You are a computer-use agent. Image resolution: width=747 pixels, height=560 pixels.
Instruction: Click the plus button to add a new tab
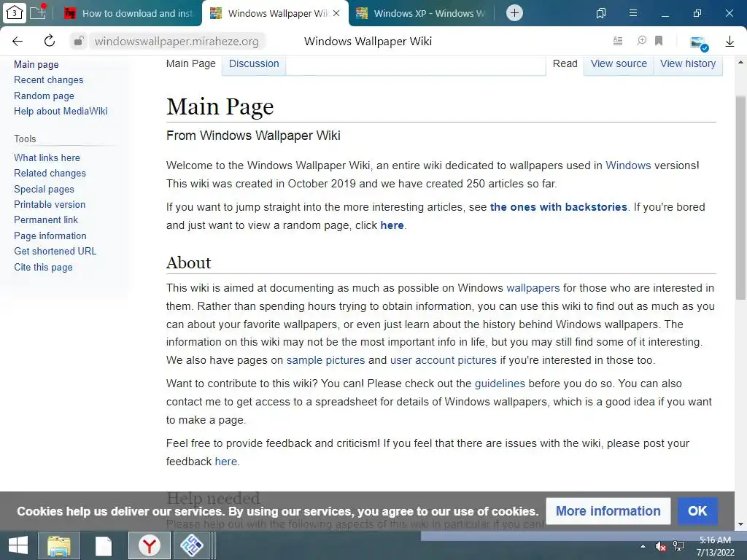coord(514,13)
